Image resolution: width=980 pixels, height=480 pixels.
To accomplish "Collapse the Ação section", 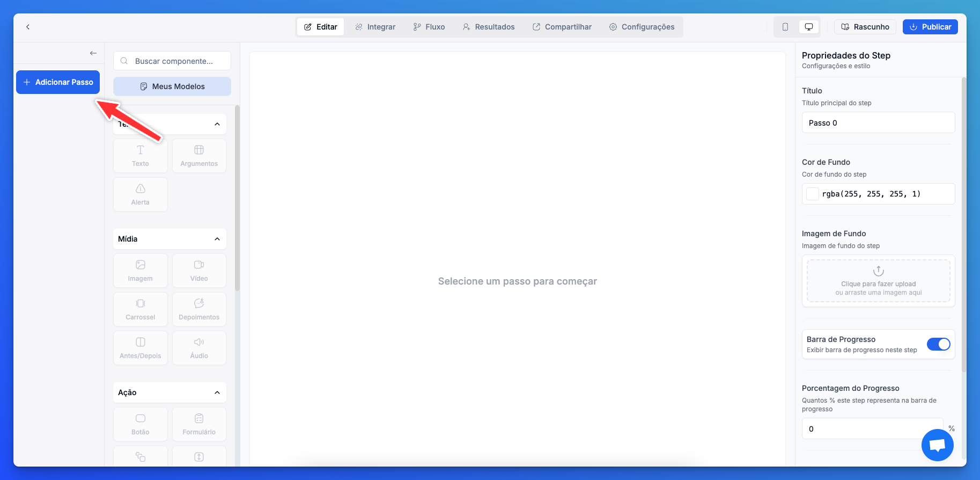I will coord(217,392).
